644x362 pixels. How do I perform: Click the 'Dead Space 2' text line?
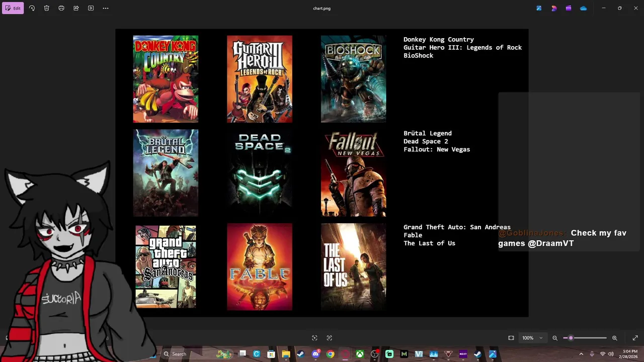[x=426, y=141]
